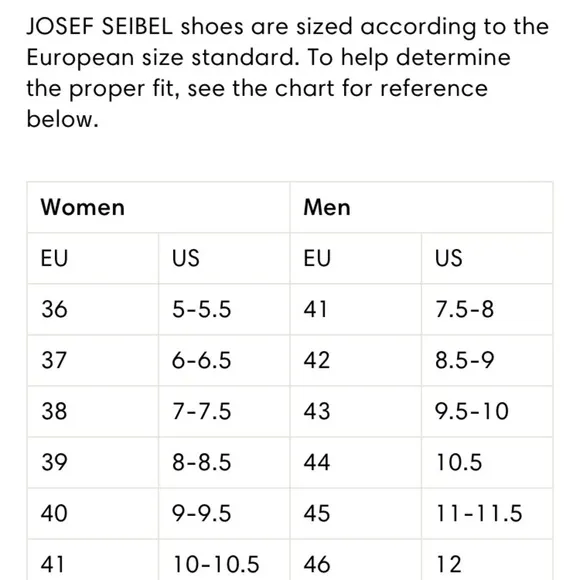Click the 10-10.5 US size cell
This screenshot has width=580, height=580.
(224, 560)
